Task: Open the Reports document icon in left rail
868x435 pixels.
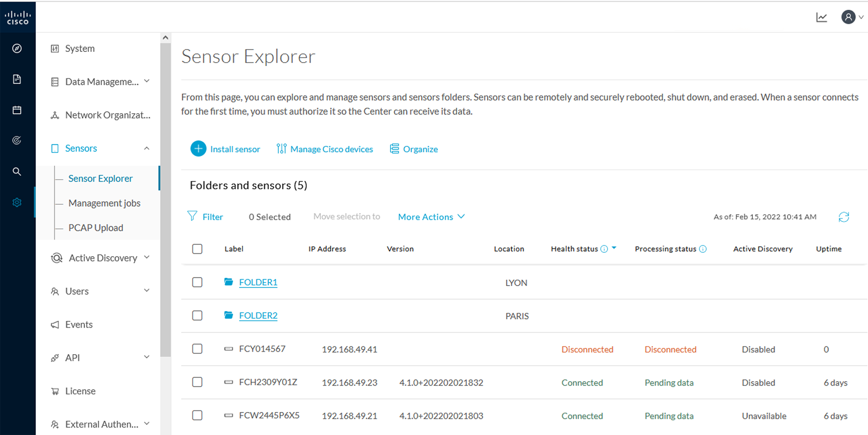Action: [x=17, y=79]
